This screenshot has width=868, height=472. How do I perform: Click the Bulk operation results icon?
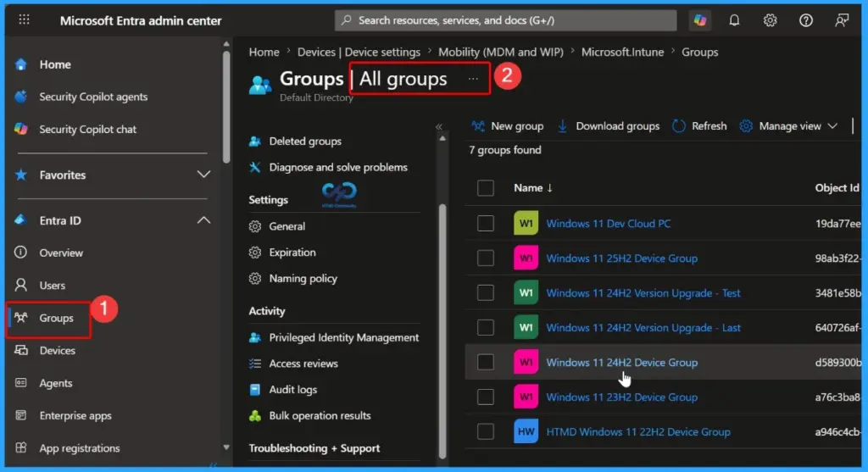[254, 415]
